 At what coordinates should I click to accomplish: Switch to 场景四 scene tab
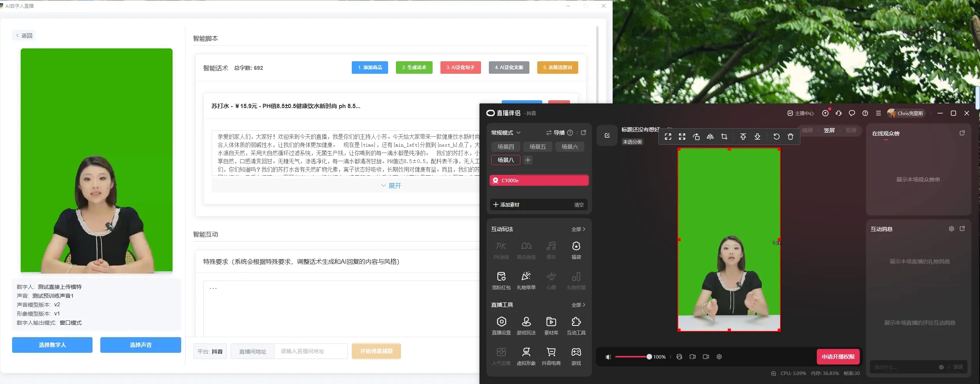tap(506, 147)
